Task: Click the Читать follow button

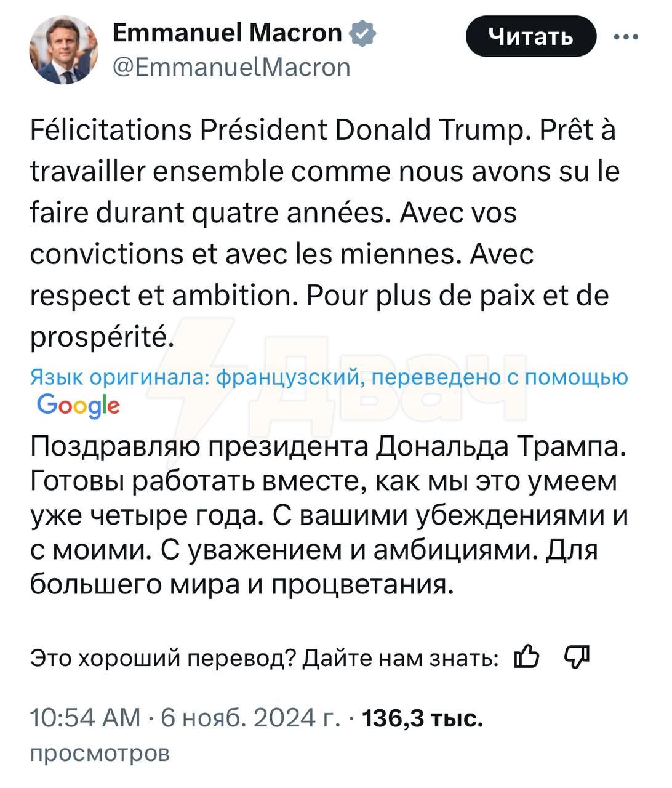Action: 531,36
